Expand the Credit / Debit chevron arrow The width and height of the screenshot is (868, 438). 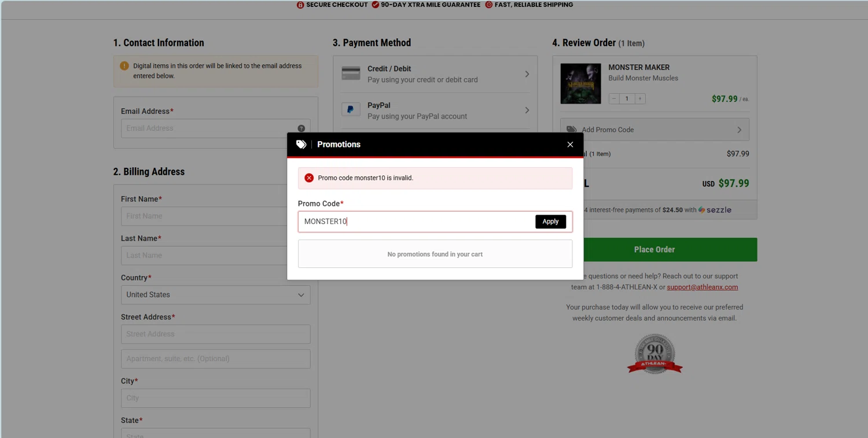click(x=527, y=74)
